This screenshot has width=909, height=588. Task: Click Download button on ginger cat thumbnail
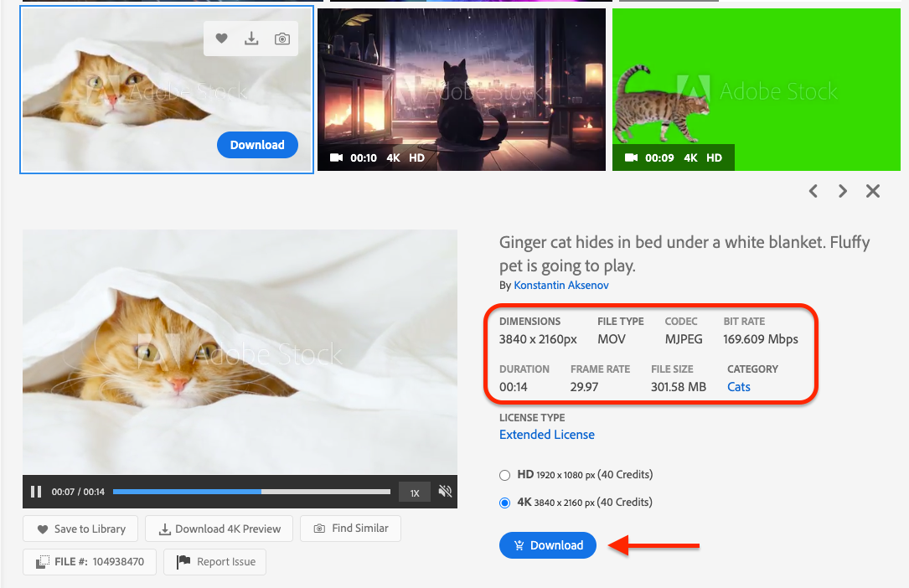point(257,145)
